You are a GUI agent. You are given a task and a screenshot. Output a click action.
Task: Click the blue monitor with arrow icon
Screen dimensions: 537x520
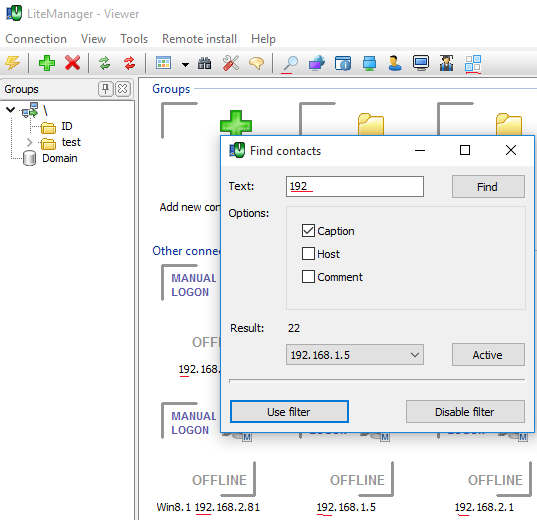coord(317,63)
